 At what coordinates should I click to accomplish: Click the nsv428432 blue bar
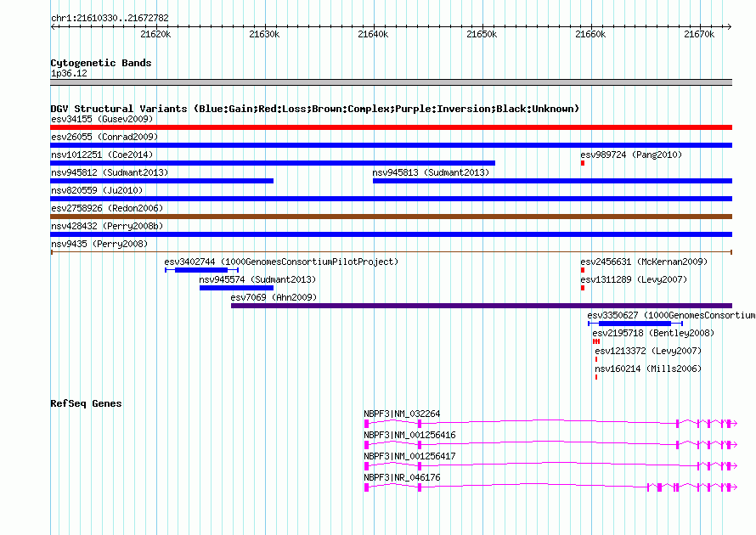[x=391, y=234]
